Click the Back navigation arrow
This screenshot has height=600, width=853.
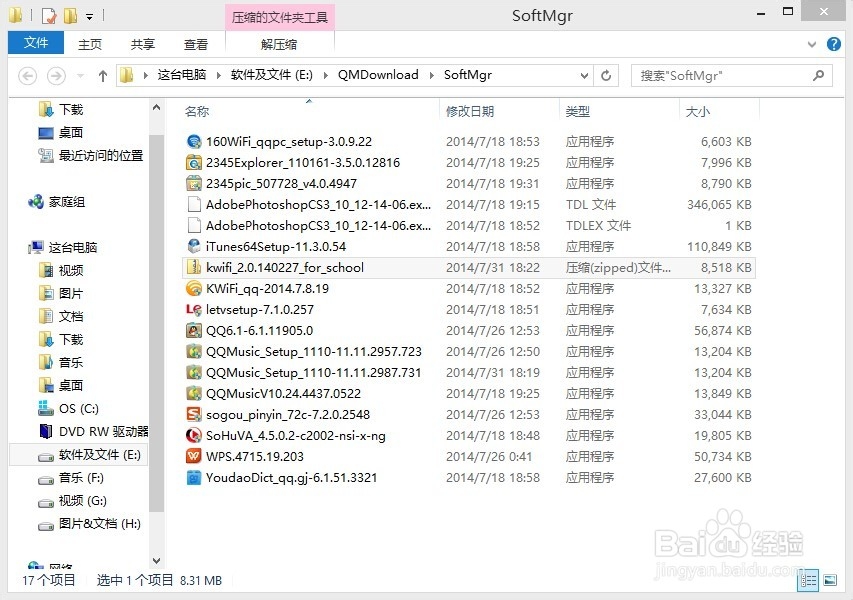[x=27, y=76]
